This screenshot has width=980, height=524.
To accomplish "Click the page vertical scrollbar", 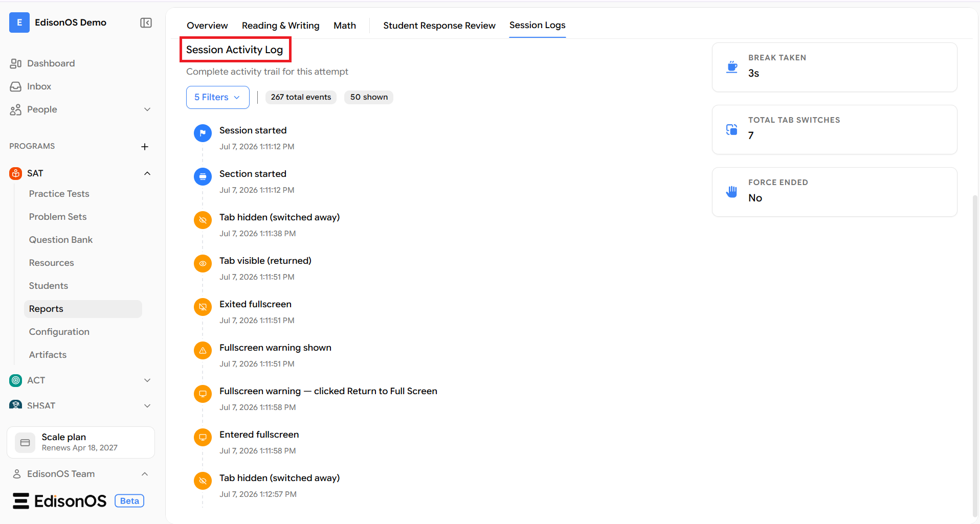I will pyautogui.click(x=975, y=355).
